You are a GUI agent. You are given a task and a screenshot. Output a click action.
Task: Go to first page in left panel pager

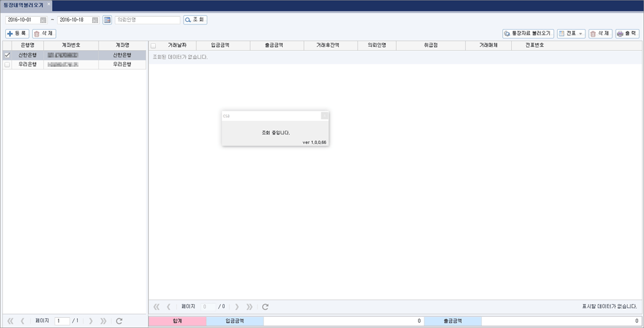pyautogui.click(x=11, y=321)
